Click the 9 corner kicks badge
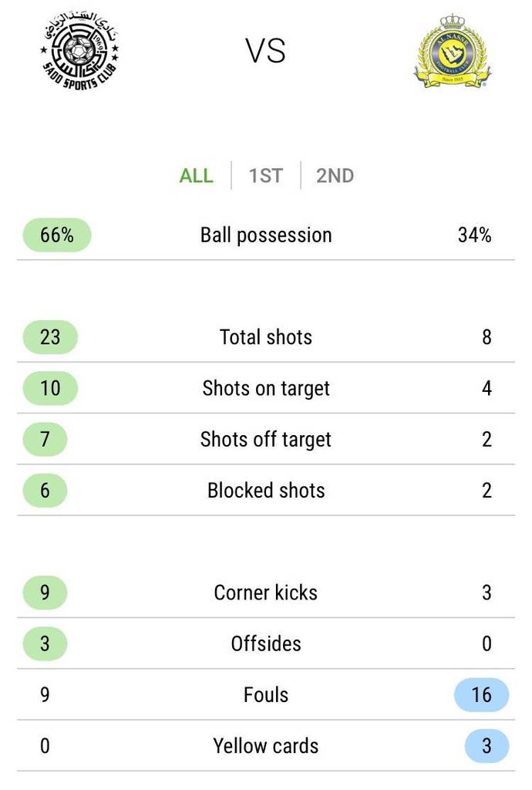The width and height of the screenshot is (532, 790). (45, 592)
